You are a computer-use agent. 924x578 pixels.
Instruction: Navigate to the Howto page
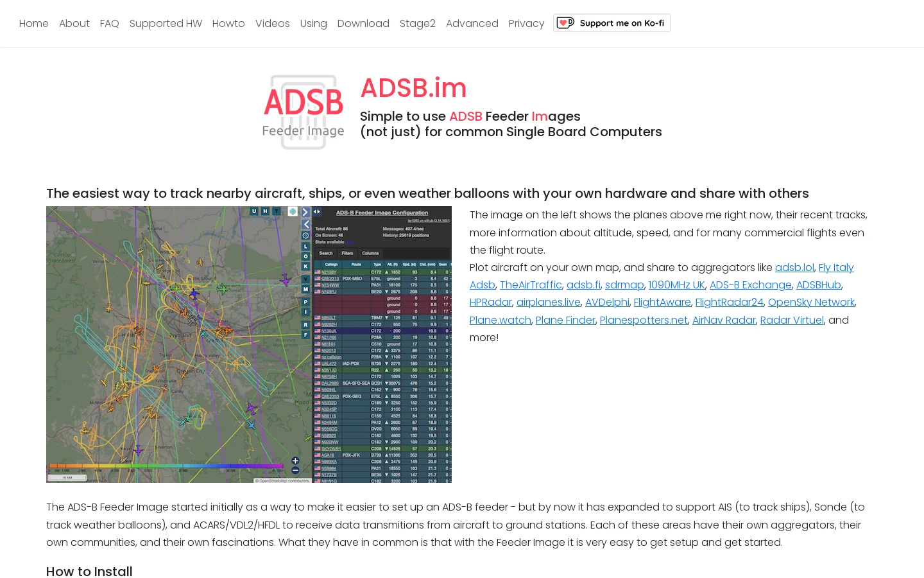click(x=228, y=23)
